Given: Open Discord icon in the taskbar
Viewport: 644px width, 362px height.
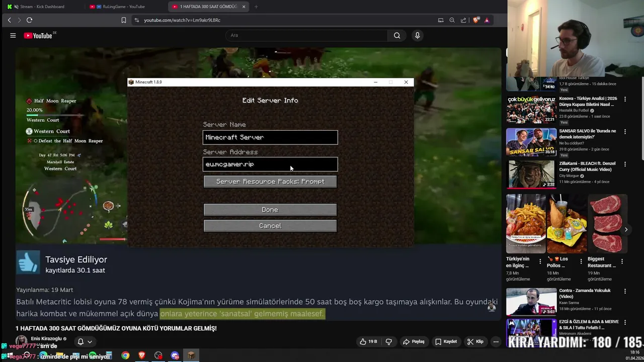Looking at the screenshot, I should pyautogui.click(x=175, y=355).
